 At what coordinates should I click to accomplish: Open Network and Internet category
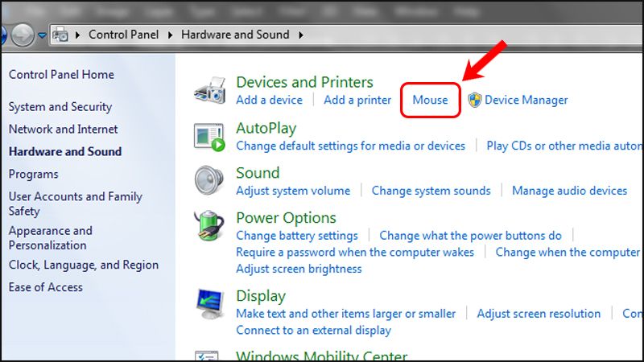63,129
